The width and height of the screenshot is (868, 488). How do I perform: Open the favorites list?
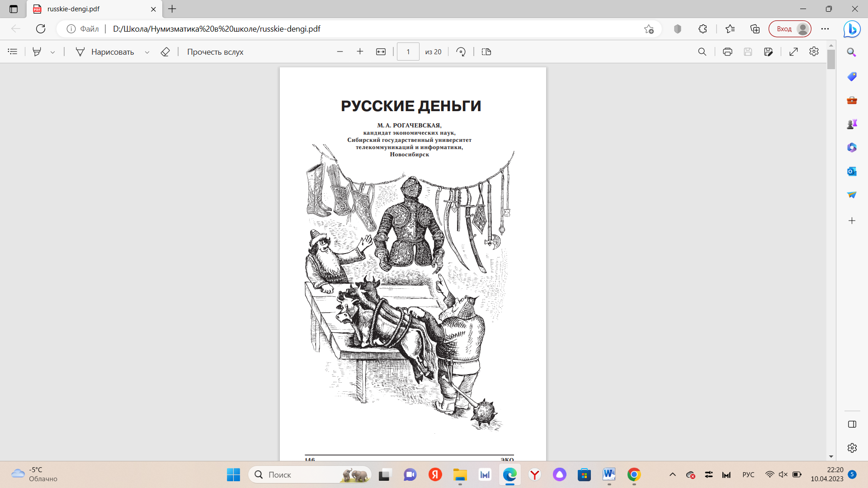(x=730, y=29)
